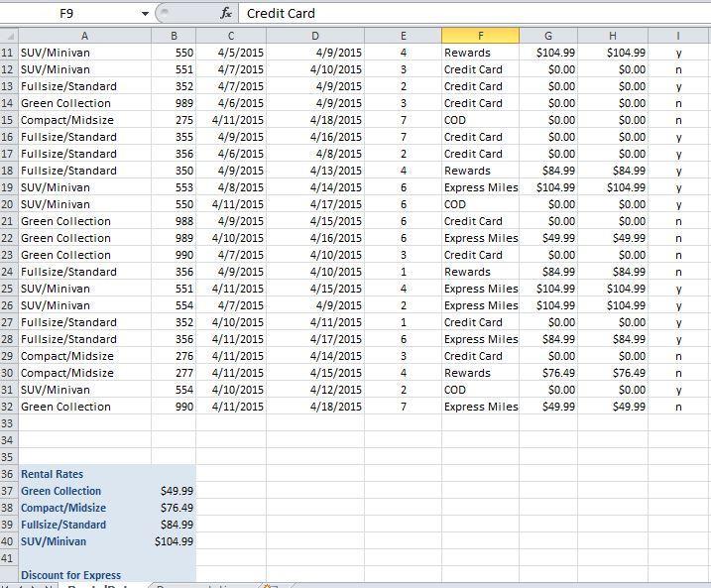
Task: Click $84.99 rate in row 39
Action: coord(174,525)
